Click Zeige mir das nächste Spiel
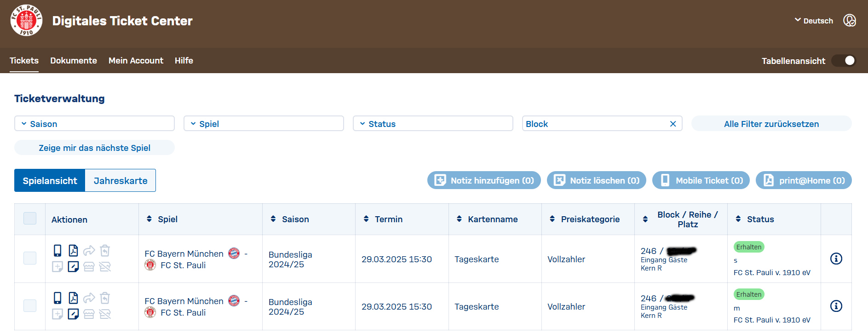The height and width of the screenshot is (334, 868). point(94,148)
